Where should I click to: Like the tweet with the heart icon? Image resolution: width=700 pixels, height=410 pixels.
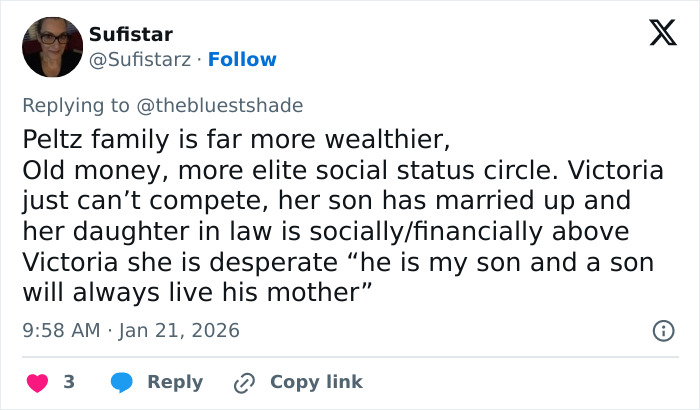tap(37, 382)
